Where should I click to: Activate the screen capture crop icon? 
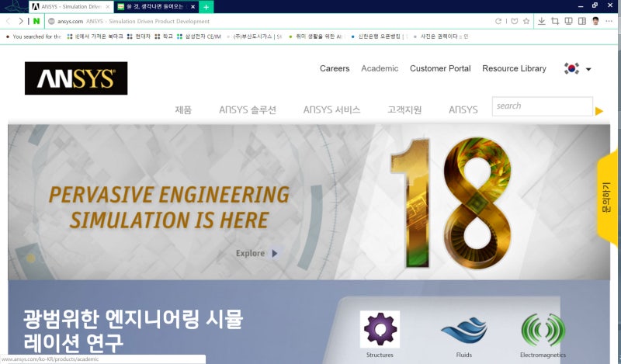(555, 22)
